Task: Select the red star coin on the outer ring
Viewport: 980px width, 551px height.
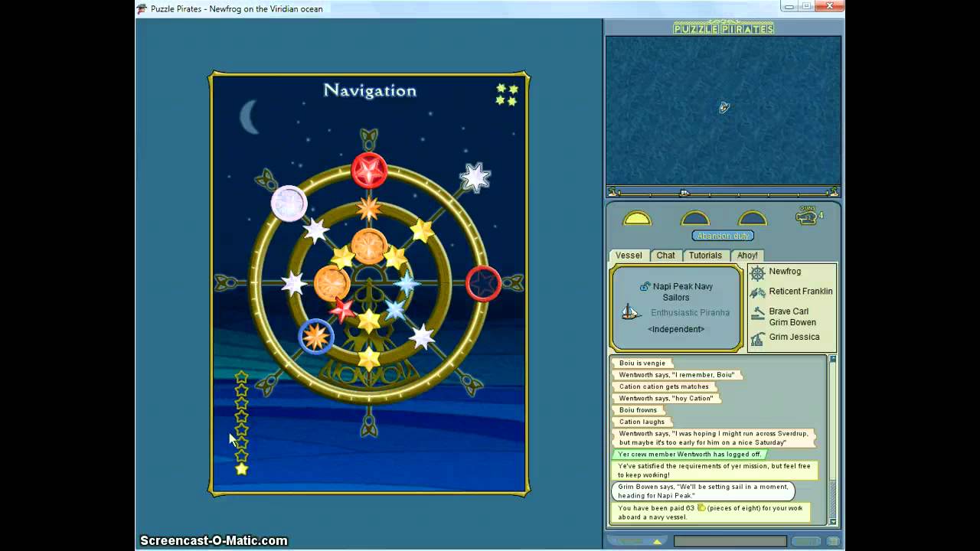Action: click(x=369, y=170)
